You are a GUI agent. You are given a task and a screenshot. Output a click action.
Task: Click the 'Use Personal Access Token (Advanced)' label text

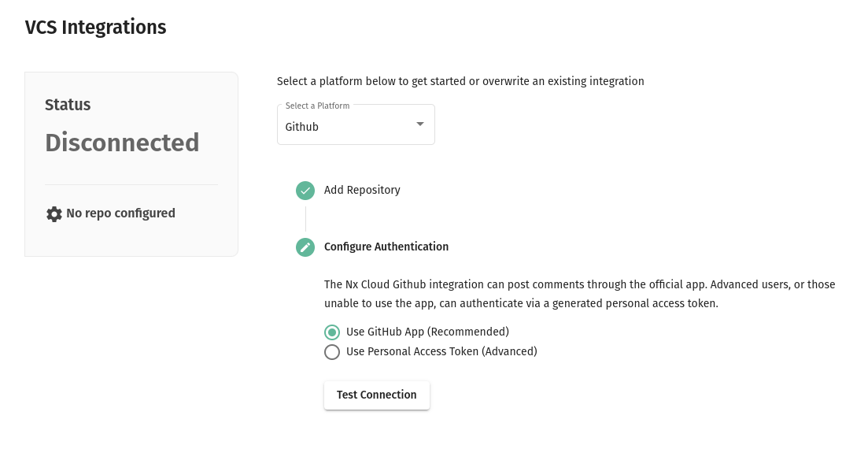(x=441, y=352)
